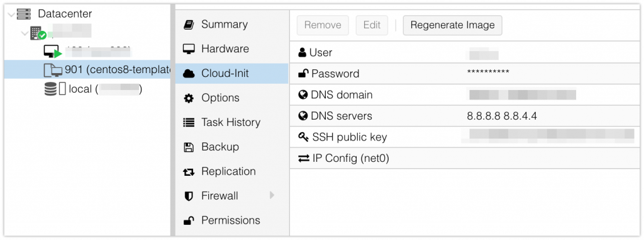
Task: Select the IP Config (net0) row
Action: tap(467, 158)
